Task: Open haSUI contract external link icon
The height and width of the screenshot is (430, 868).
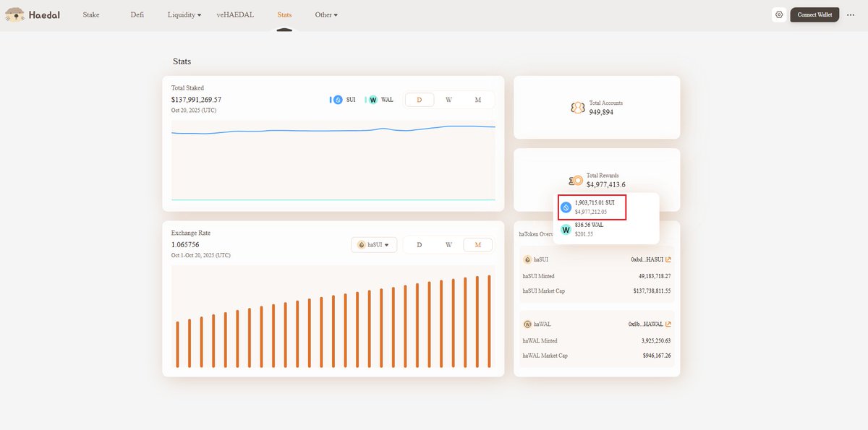Action: click(668, 259)
